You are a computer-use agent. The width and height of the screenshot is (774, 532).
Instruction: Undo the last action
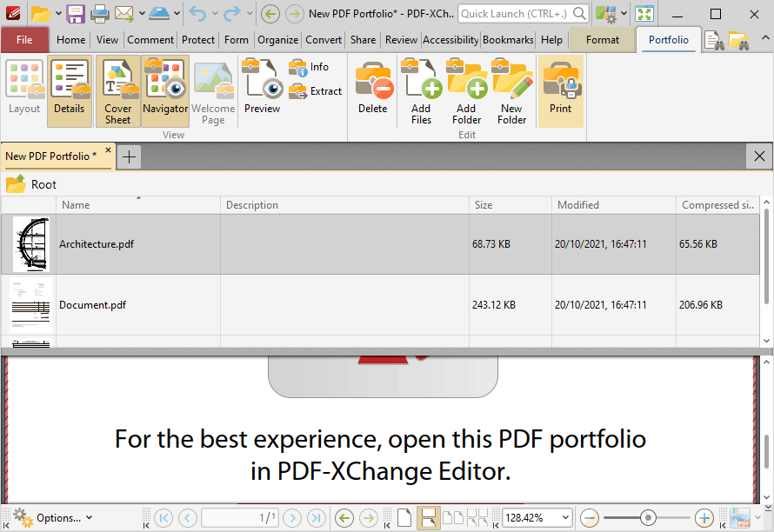197,14
